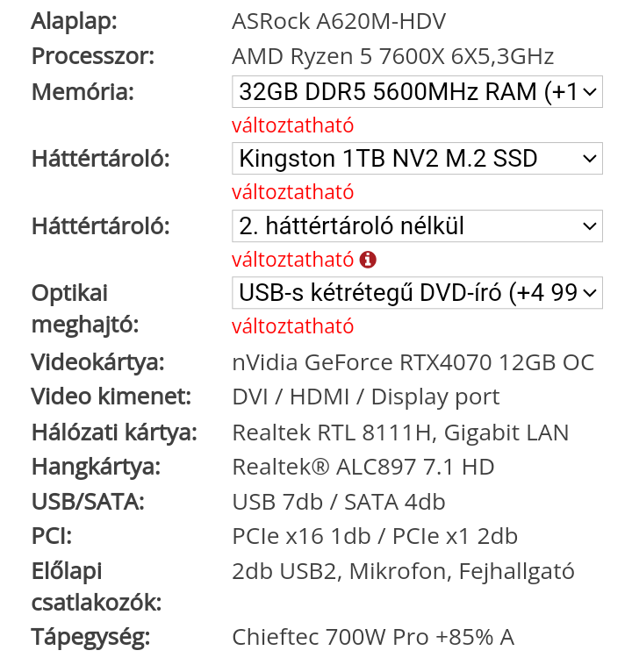Click the Videokártya label

(x=97, y=363)
